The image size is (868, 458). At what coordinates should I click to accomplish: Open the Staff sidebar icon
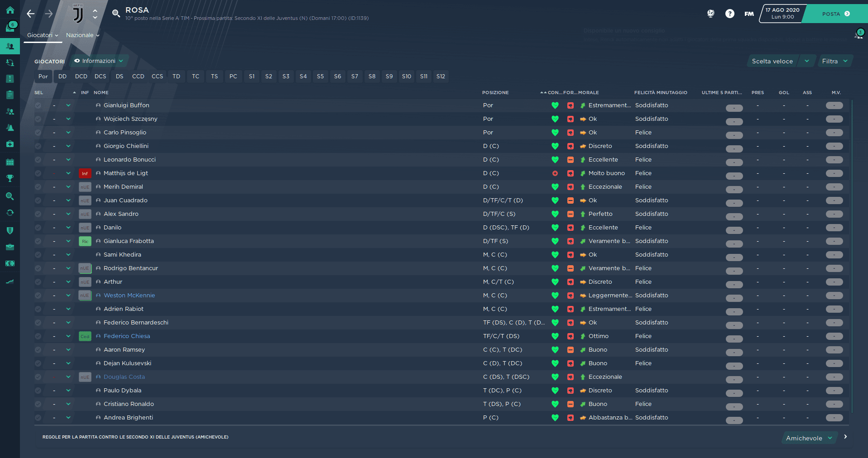[10, 111]
